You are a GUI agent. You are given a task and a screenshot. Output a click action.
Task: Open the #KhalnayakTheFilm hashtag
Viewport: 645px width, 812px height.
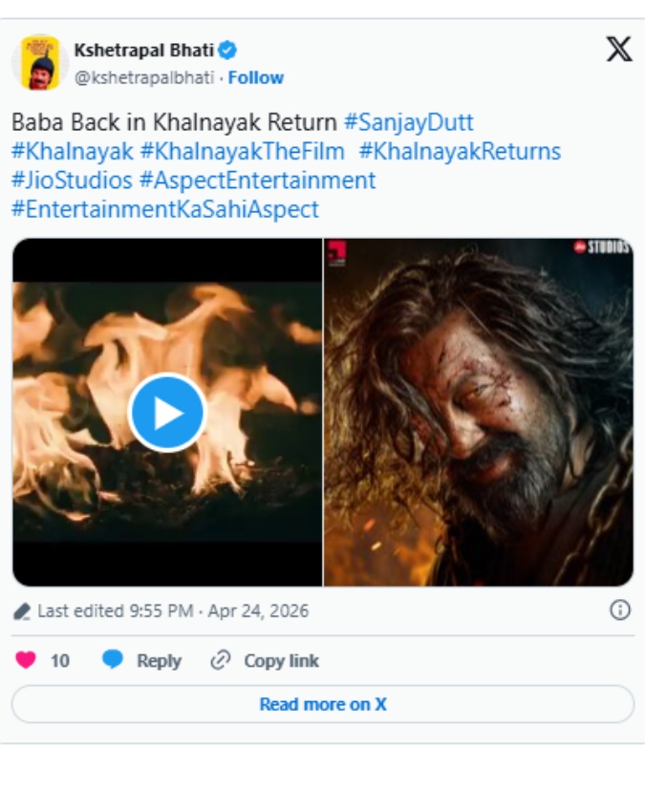[x=242, y=151]
